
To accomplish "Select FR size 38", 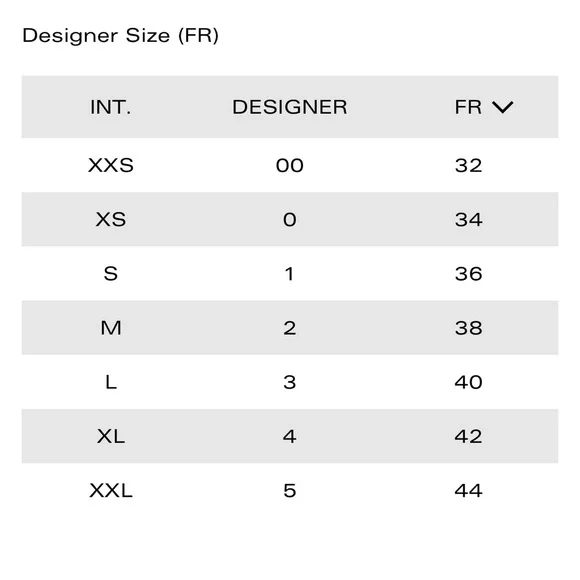I will (468, 328).
